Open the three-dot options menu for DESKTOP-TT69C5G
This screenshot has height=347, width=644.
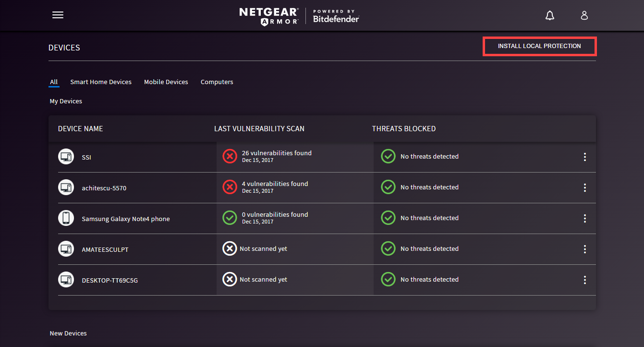584,280
